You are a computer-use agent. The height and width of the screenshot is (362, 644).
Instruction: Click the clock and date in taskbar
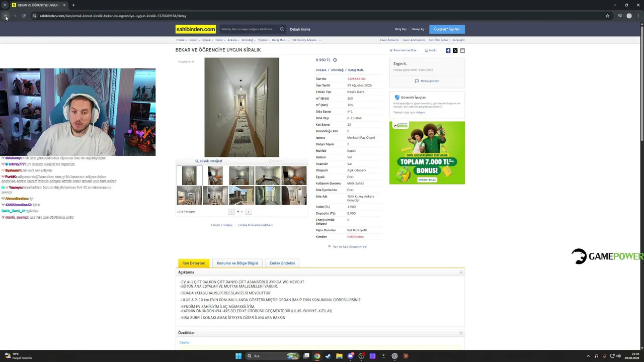pos(632,356)
